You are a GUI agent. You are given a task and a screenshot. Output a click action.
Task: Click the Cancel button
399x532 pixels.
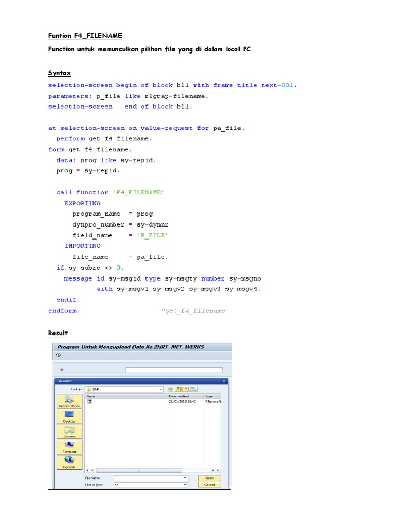tap(209, 485)
